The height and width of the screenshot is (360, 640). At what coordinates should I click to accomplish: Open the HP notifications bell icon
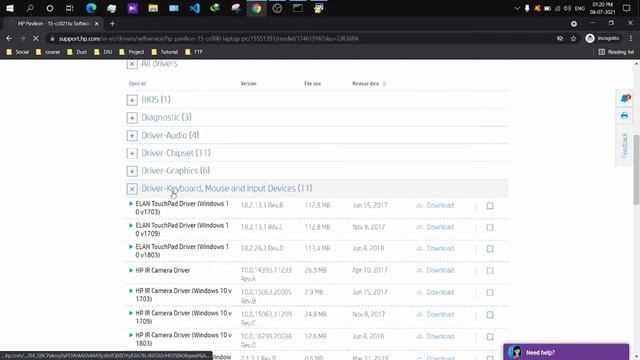click(x=625, y=98)
